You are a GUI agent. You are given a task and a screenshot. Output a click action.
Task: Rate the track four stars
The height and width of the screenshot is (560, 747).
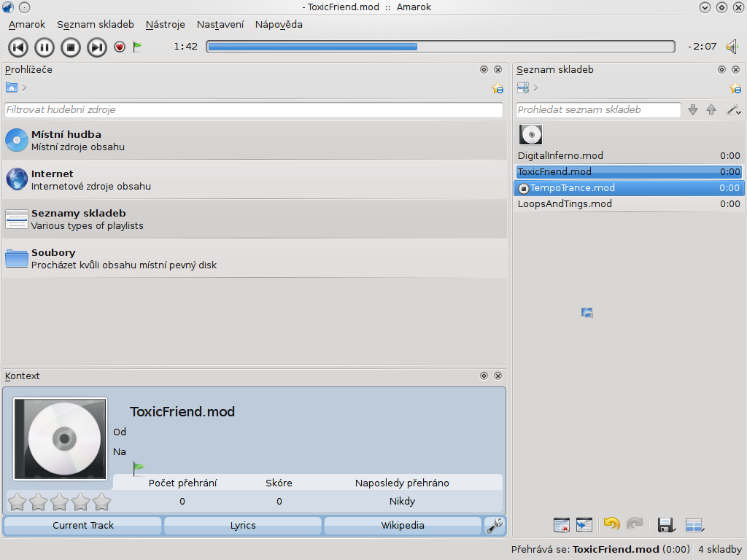[x=80, y=502]
